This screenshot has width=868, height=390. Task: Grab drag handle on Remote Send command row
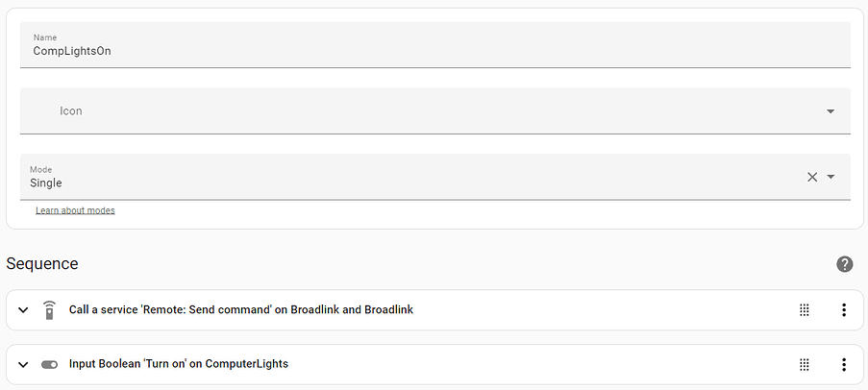click(x=805, y=309)
